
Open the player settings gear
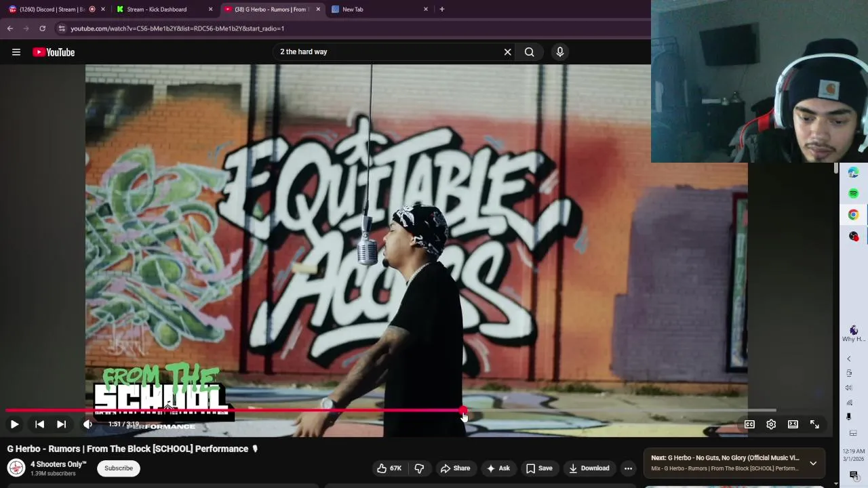click(771, 424)
